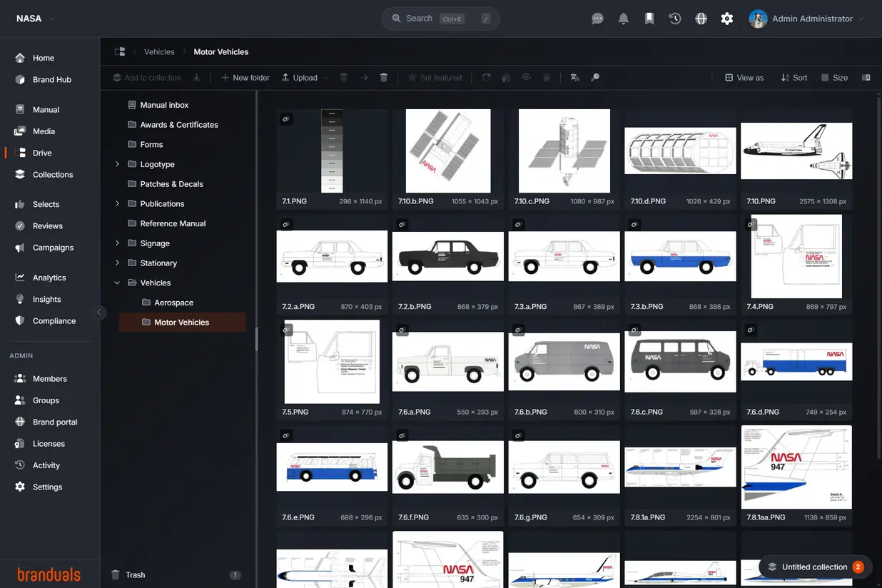Click the Licenses icon in admin section
The height and width of the screenshot is (588, 882).
point(20,444)
